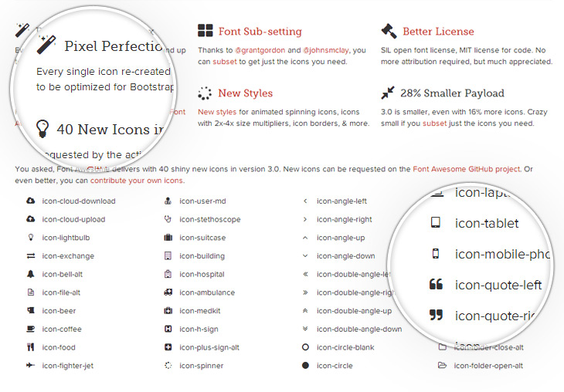Click the tablet icon in magnifier
This screenshot has height=392, width=564.
[436, 222]
